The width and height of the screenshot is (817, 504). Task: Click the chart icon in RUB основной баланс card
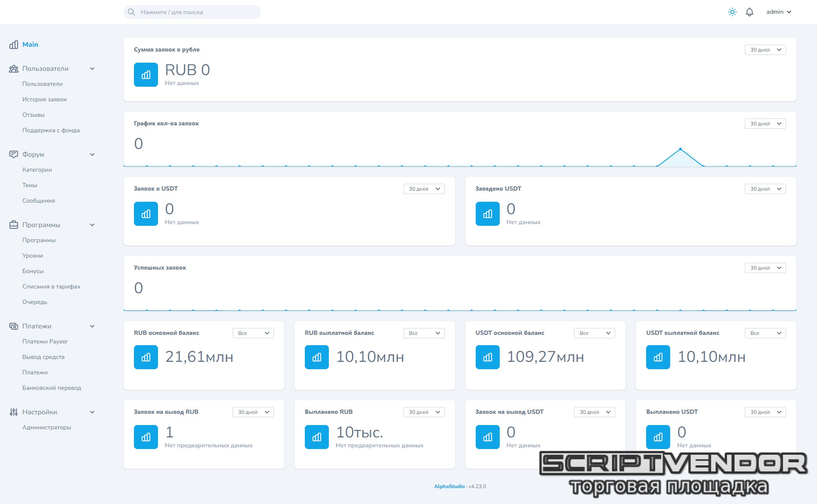click(x=146, y=357)
